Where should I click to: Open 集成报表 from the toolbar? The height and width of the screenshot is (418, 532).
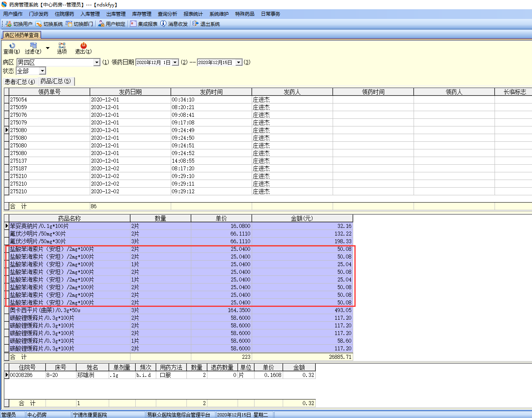[x=144, y=24]
